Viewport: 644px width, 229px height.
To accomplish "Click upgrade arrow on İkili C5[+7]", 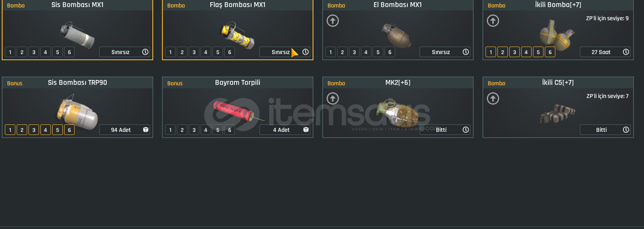I will click(x=493, y=98).
